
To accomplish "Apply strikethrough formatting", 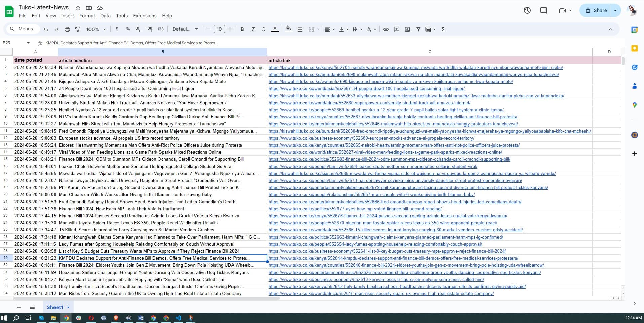I will pos(263,29).
